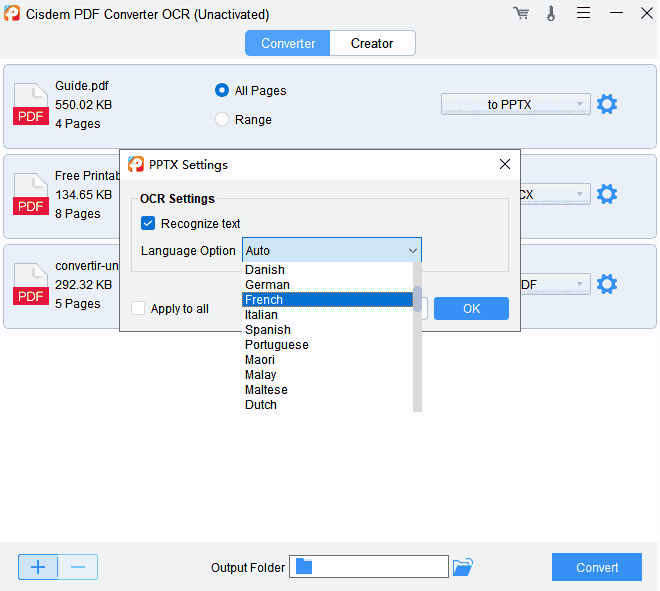Choose Spanish from language list
This screenshot has width=660, height=591.
(327, 330)
